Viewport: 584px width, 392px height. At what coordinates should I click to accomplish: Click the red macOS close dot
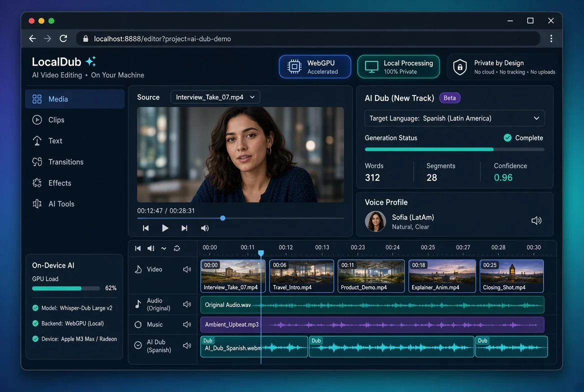click(x=31, y=21)
